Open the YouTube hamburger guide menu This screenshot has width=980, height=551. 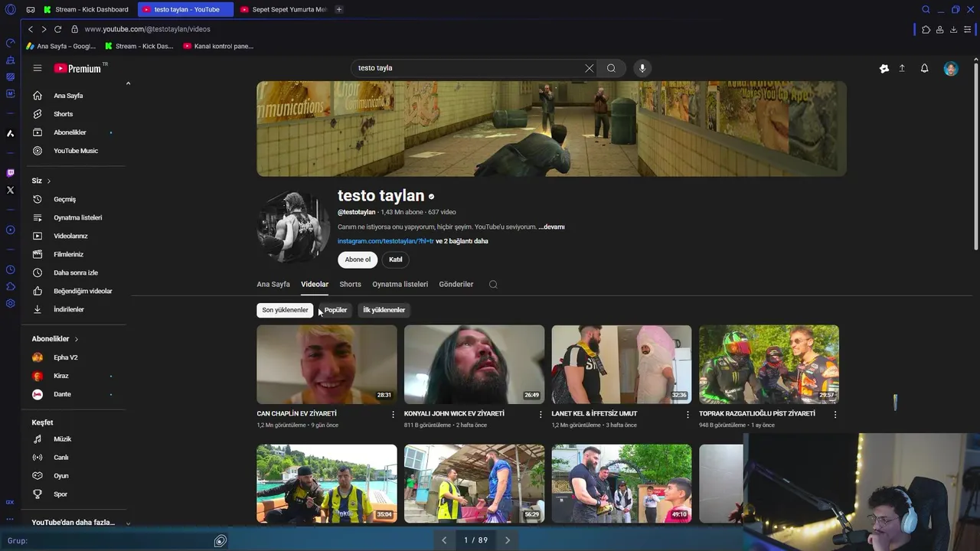click(x=37, y=68)
